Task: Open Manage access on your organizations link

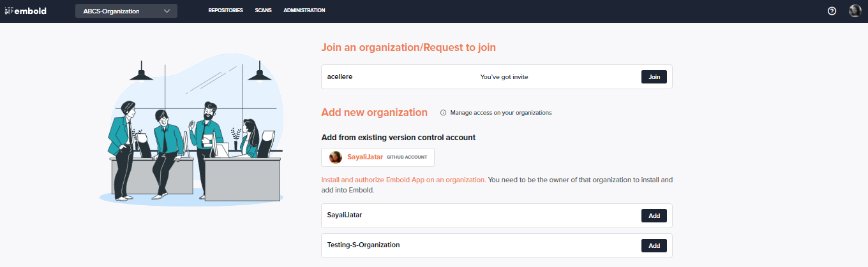Action: click(500, 113)
